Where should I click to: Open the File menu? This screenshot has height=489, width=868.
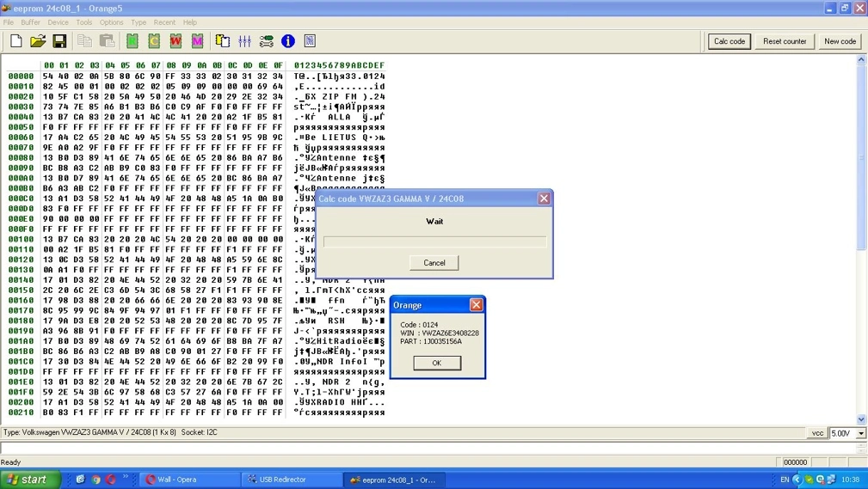pyautogui.click(x=9, y=22)
